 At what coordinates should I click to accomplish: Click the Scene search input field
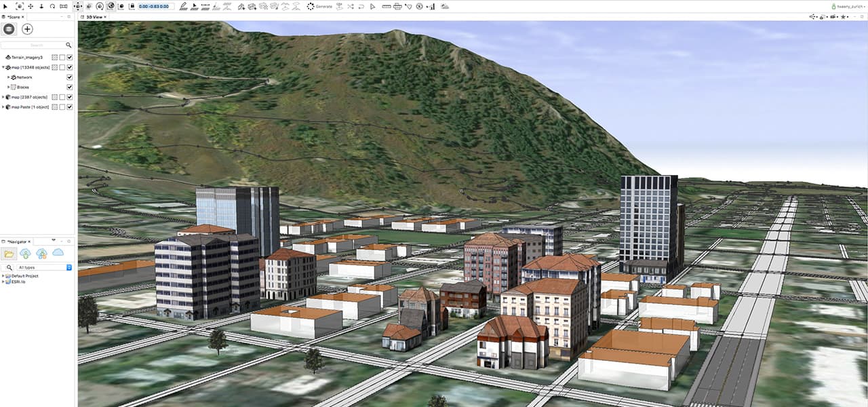34,45
